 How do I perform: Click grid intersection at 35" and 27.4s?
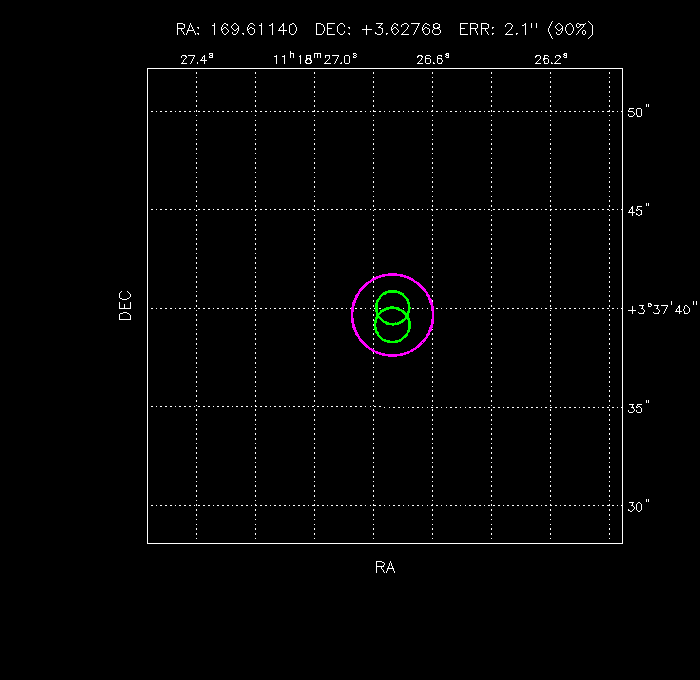point(196,407)
